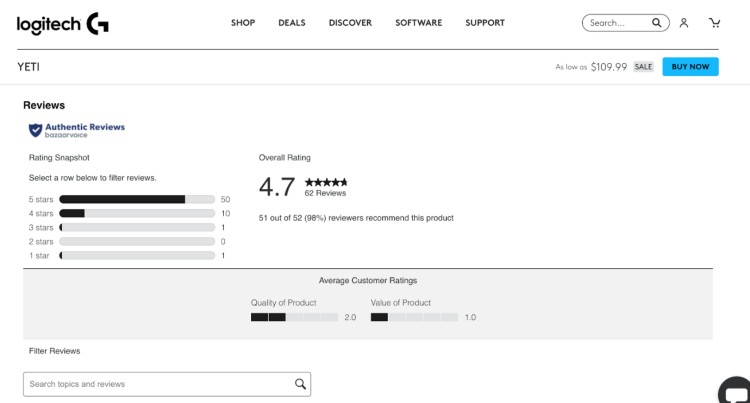The image size is (750, 403).
Task: Click the magnifier in the review search field
Action: tap(300, 384)
